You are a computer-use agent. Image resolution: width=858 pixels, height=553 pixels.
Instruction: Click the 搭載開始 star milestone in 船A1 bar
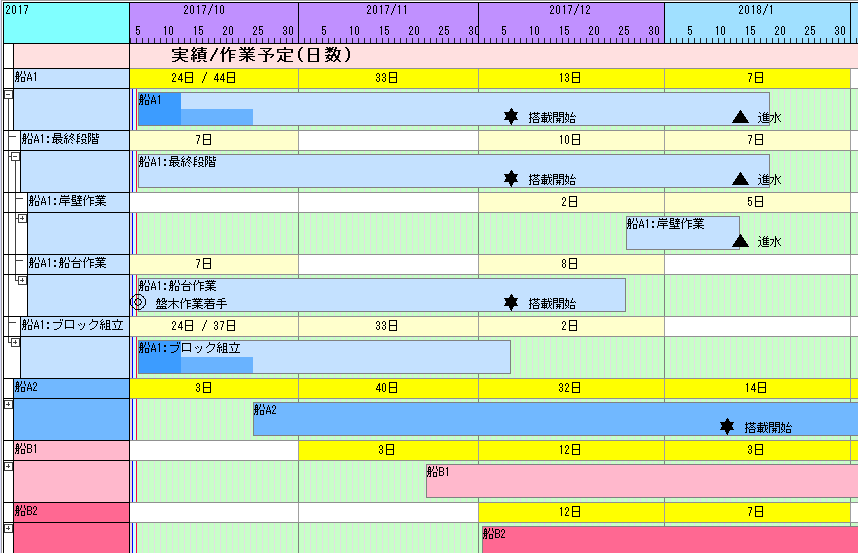click(511, 117)
